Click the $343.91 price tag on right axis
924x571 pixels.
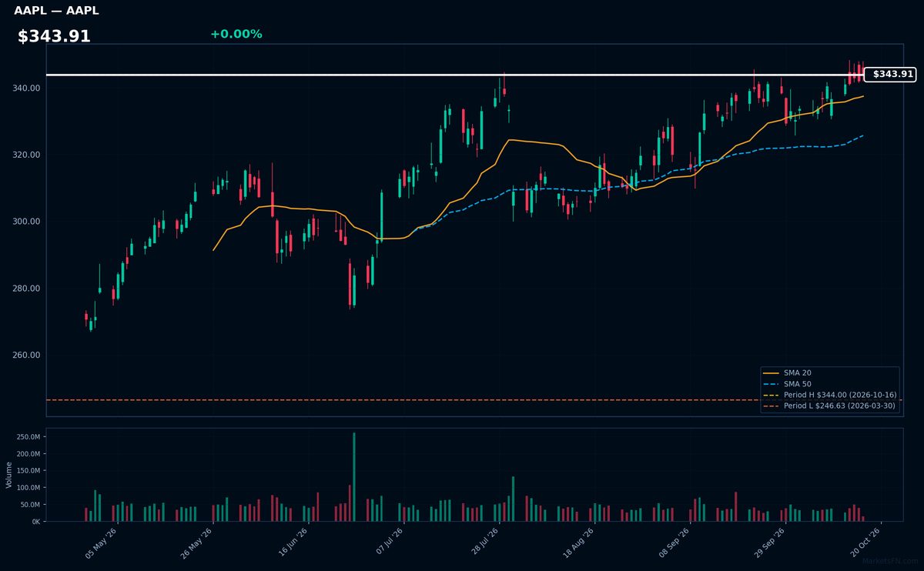click(x=890, y=75)
